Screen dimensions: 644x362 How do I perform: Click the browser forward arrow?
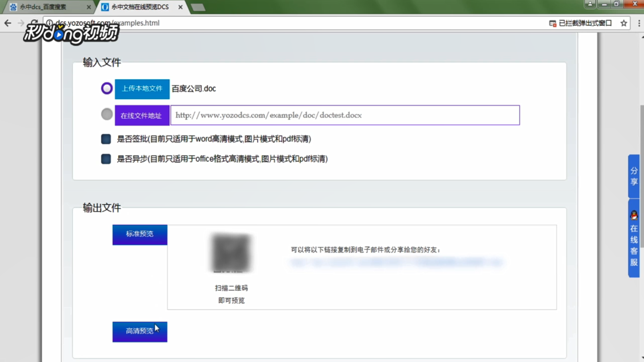21,23
